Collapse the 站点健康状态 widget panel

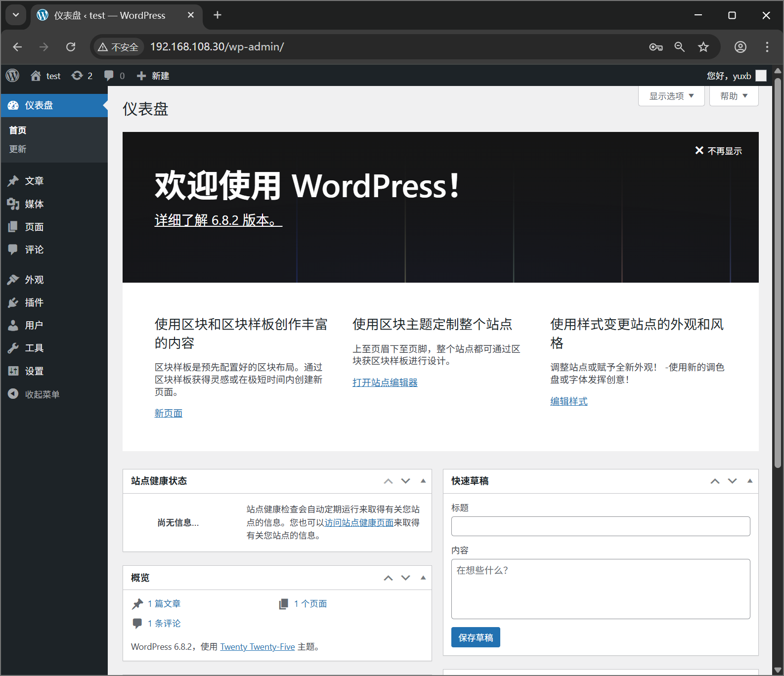click(423, 481)
